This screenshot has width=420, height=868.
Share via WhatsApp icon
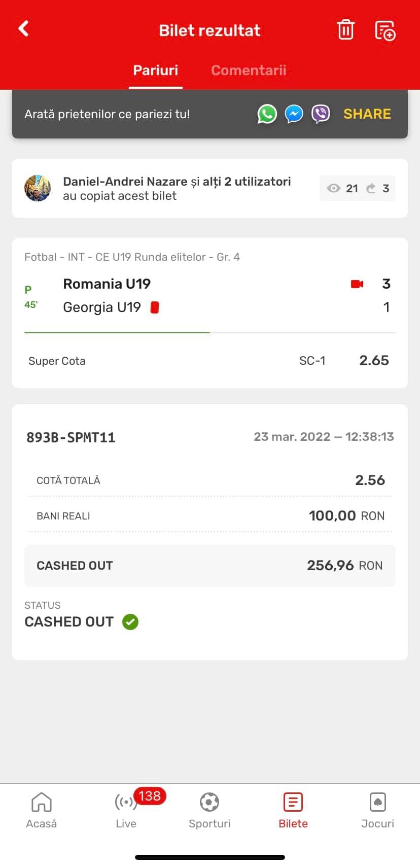(267, 114)
